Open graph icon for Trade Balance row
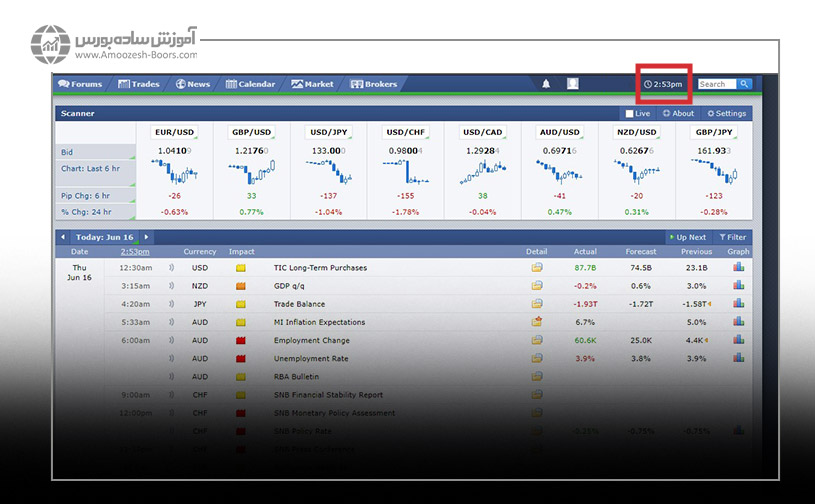The height and width of the screenshot is (504, 815). (x=738, y=304)
